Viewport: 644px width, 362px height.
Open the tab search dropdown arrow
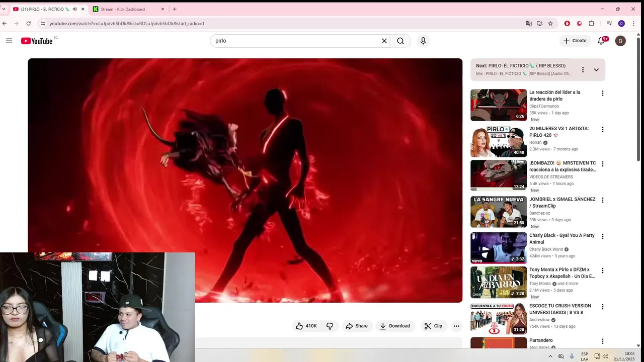click(x=4, y=9)
